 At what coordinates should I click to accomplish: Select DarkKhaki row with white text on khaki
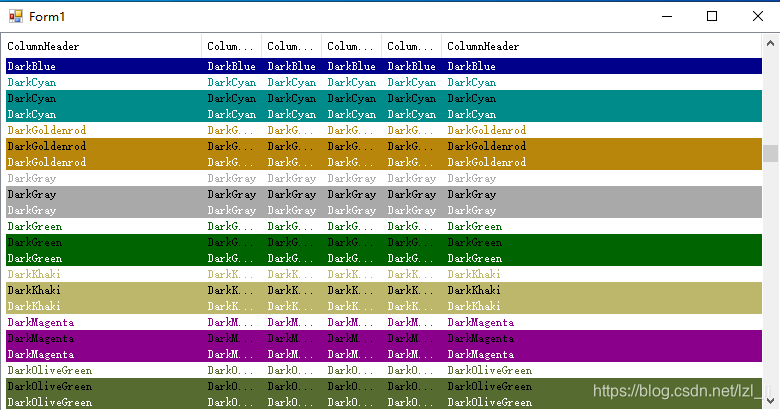[384, 306]
